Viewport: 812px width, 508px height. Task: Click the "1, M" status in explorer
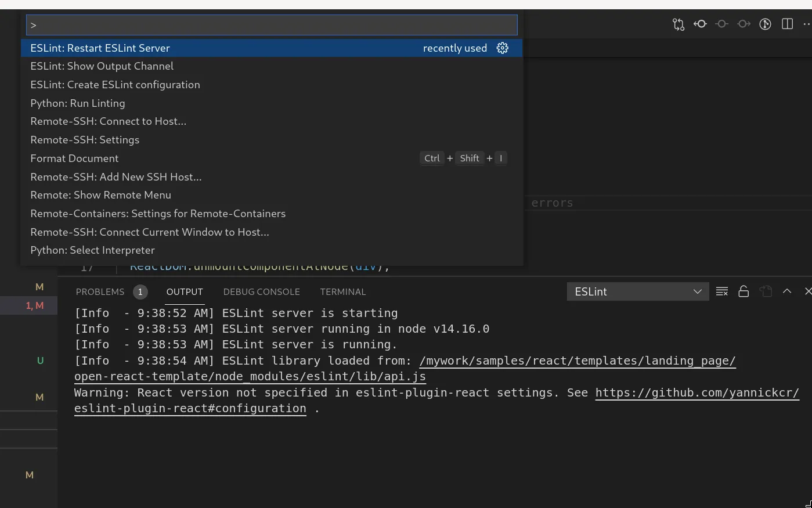point(35,305)
